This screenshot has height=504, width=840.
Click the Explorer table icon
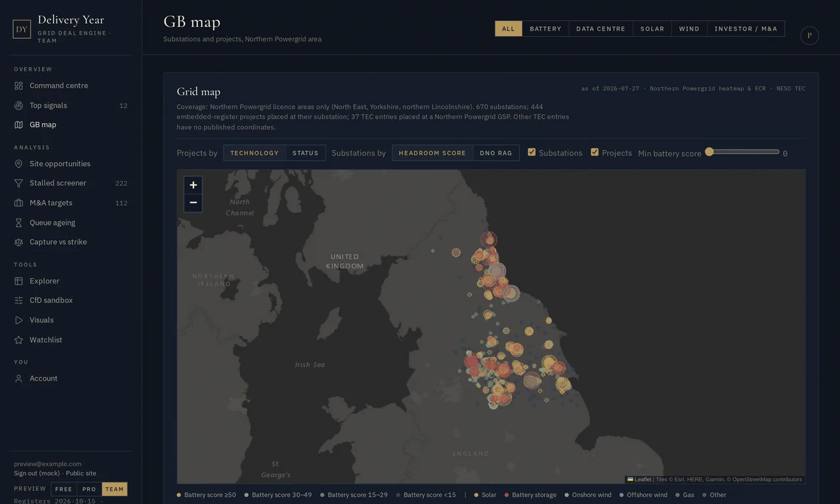(x=18, y=281)
